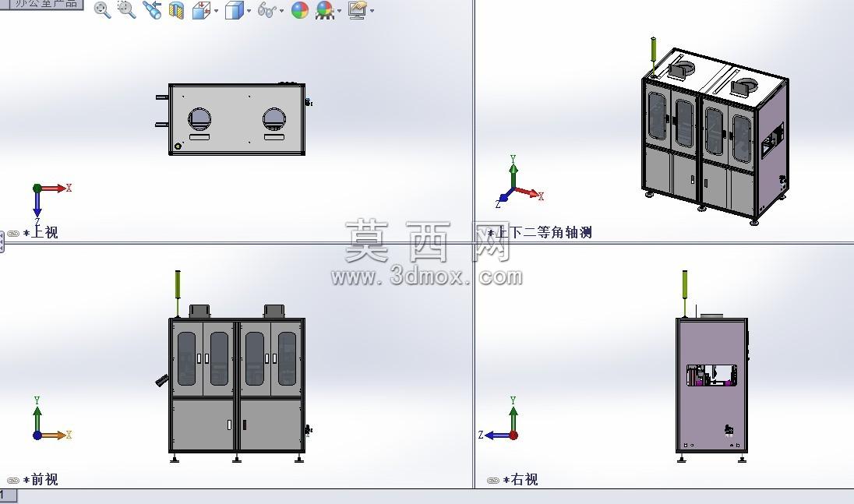Click the View Orientation cube icon
The height and width of the screenshot is (504, 854).
[x=201, y=10]
